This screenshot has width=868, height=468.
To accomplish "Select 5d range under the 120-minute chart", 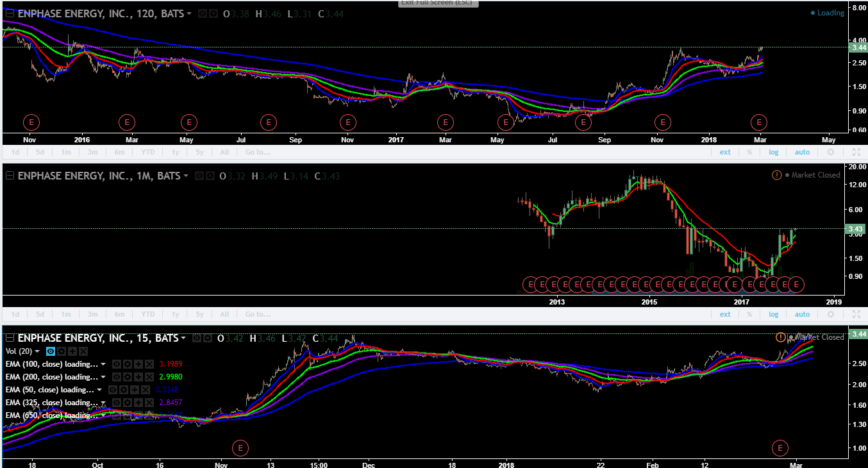I will [40, 152].
